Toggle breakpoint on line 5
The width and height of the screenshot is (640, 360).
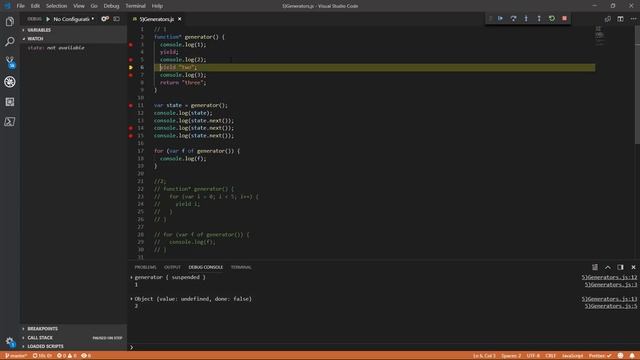(131, 60)
